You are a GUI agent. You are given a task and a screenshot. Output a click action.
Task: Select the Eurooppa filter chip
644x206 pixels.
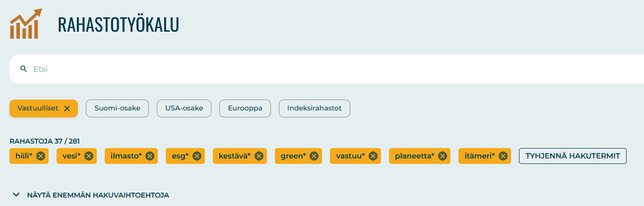[245, 108]
